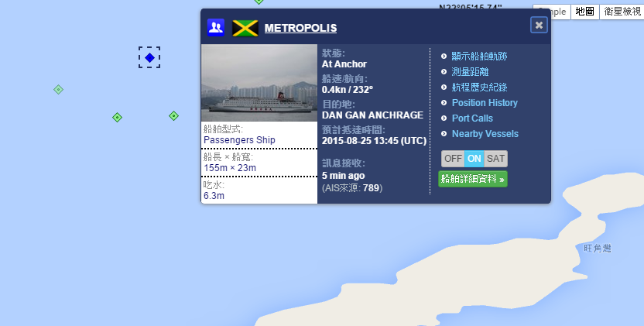The width and height of the screenshot is (644, 326).
Task: Click the middle green vessel marker
Action: click(x=117, y=118)
